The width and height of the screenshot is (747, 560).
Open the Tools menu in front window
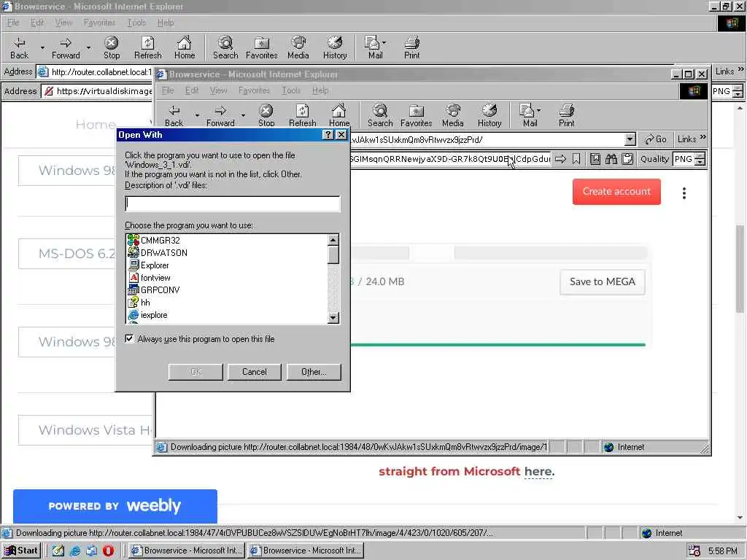tap(291, 90)
